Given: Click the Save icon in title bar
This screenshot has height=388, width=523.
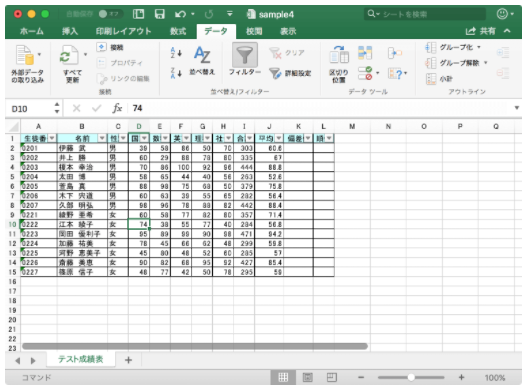Looking at the screenshot, I should 160,14.
